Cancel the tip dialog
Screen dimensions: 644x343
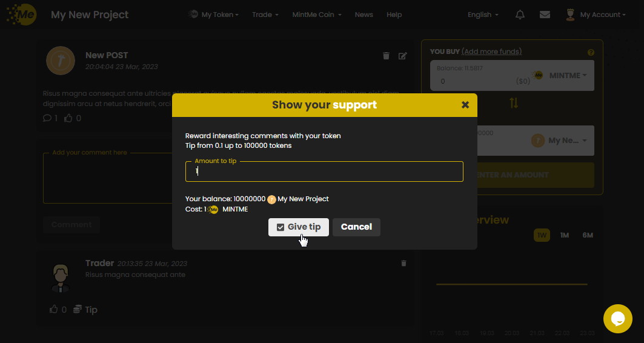(356, 227)
